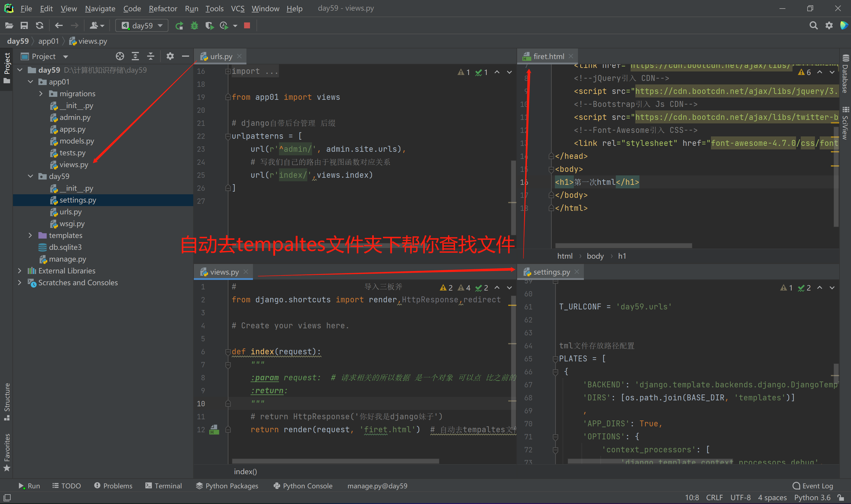Viewport: 851px width, 504px height.
Task: Click the Save All toolbar icon
Action: [24, 25]
